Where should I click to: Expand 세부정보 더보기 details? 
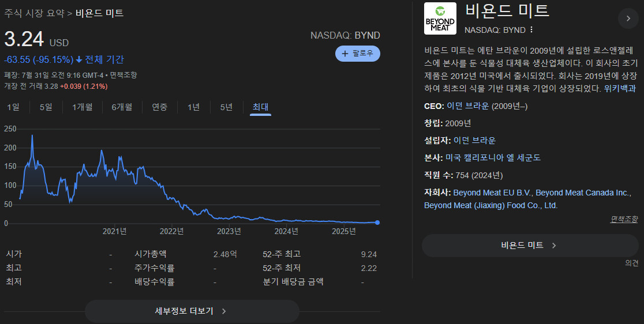coord(192,311)
